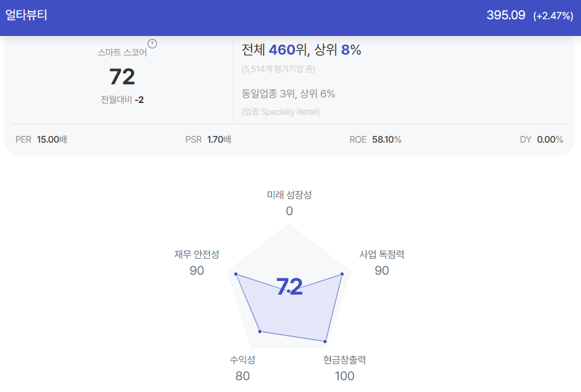Viewport: 581px width, 392px height.
Task: Click the PSR 1.70배 metric
Action: point(208,140)
